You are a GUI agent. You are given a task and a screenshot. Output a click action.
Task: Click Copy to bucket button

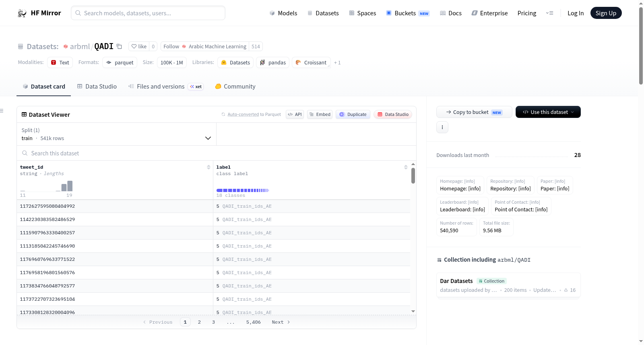tap(474, 112)
